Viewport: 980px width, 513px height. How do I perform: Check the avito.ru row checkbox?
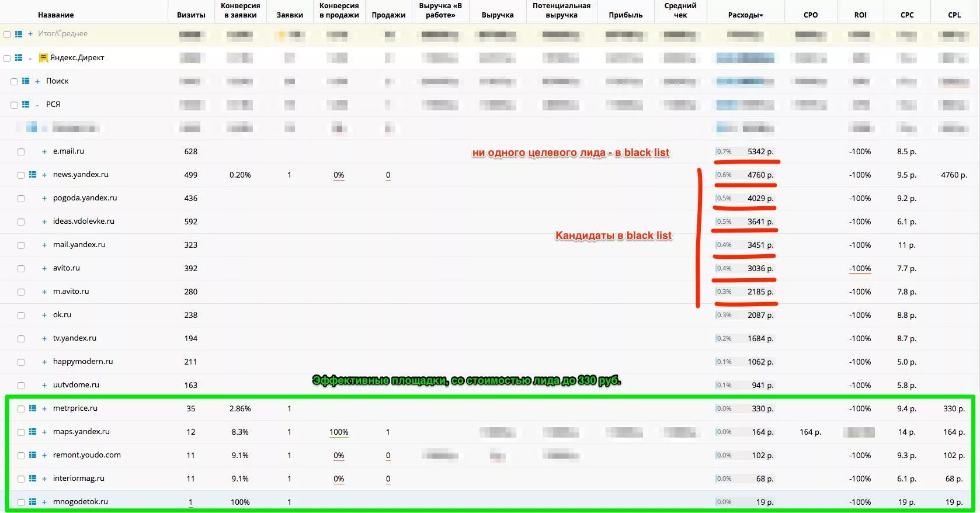[21, 268]
